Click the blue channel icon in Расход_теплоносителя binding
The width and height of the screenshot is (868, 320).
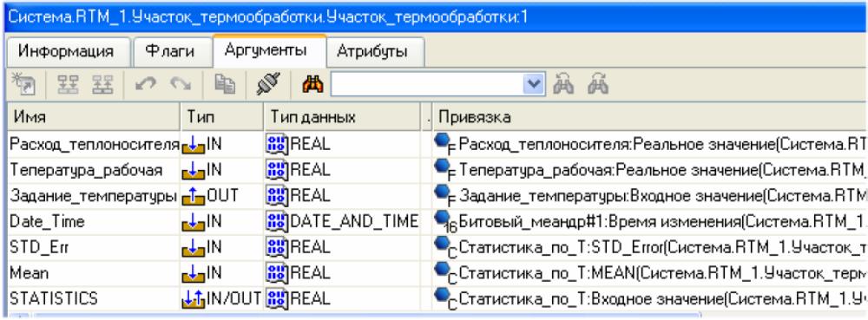click(444, 144)
